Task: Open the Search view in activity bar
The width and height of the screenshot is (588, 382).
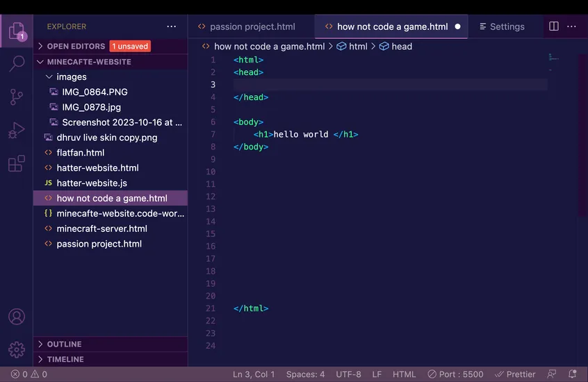Action: [x=17, y=64]
